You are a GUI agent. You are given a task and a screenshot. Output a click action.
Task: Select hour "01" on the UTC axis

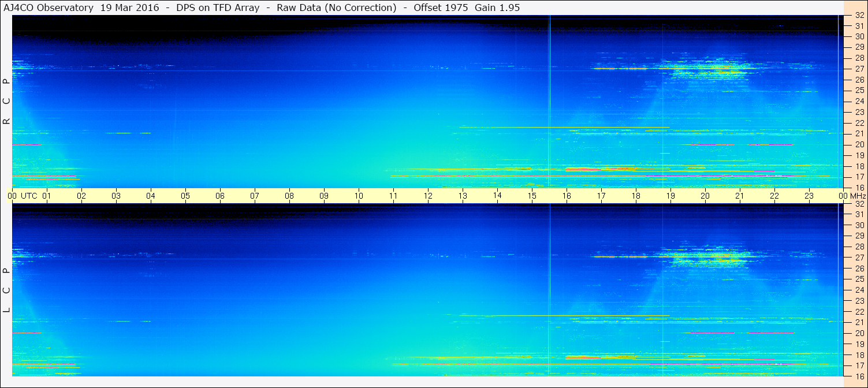point(47,196)
